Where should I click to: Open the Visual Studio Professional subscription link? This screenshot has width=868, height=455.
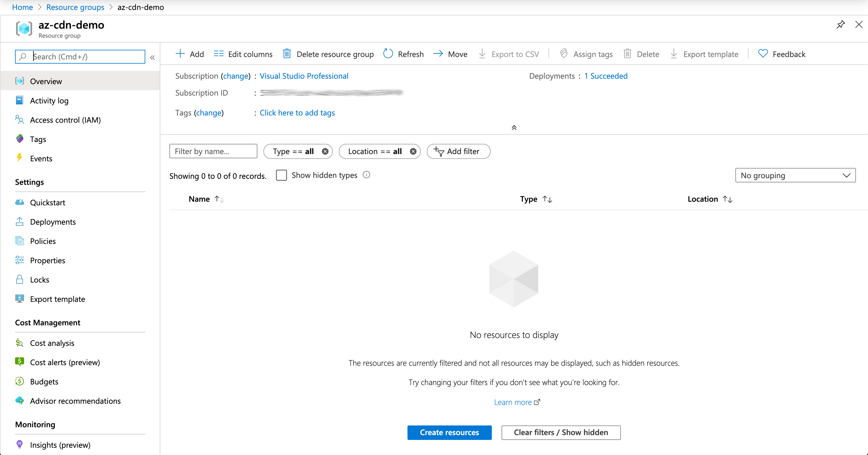(303, 76)
